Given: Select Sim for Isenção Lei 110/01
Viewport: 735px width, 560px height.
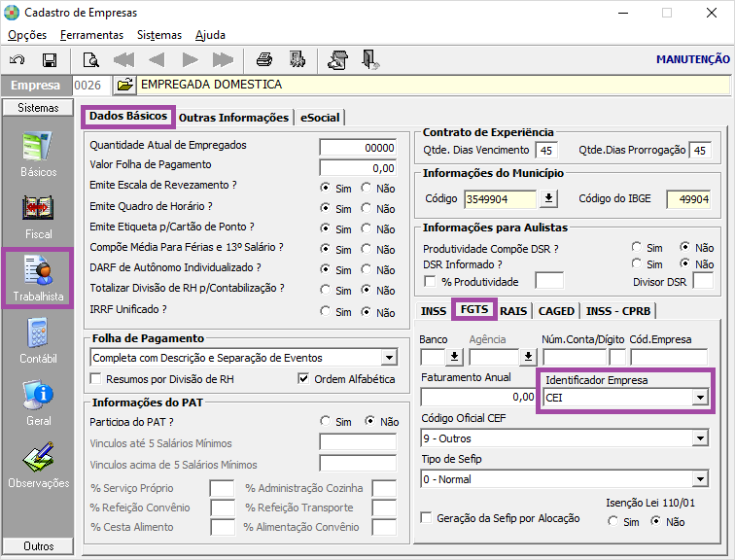Looking at the screenshot, I should pos(612,521).
